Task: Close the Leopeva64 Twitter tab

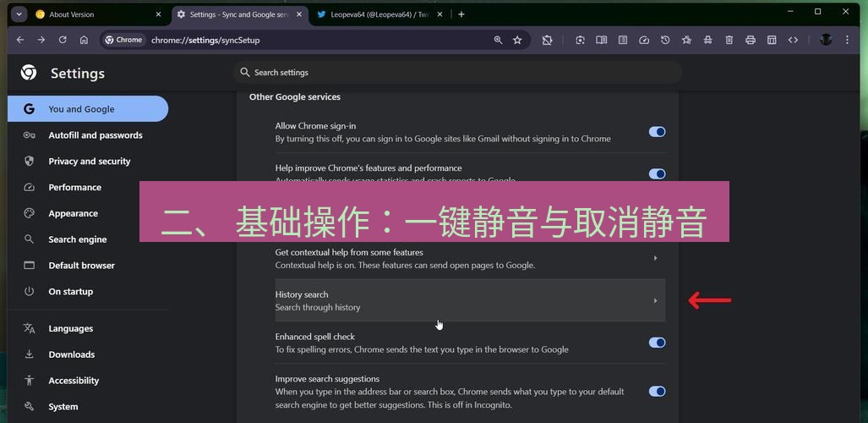Action: 439,14
